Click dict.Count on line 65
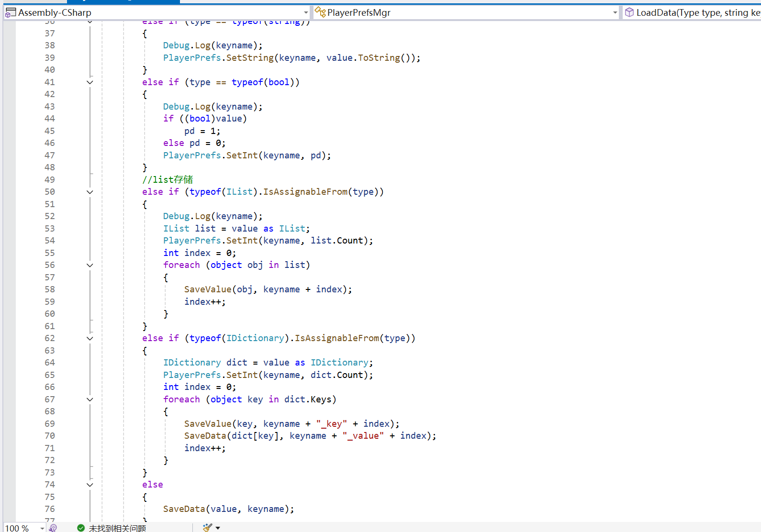761x532 pixels. [x=337, y=375]
